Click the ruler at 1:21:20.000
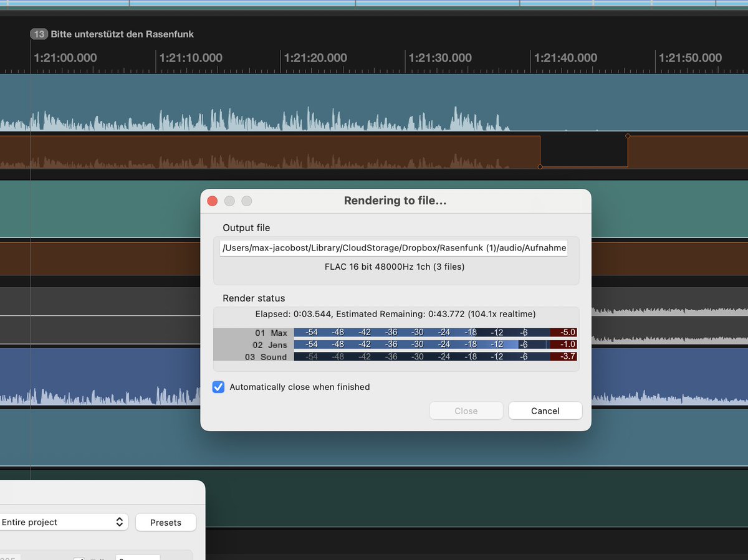Screen dimensions: 748x560 (315, 58)
